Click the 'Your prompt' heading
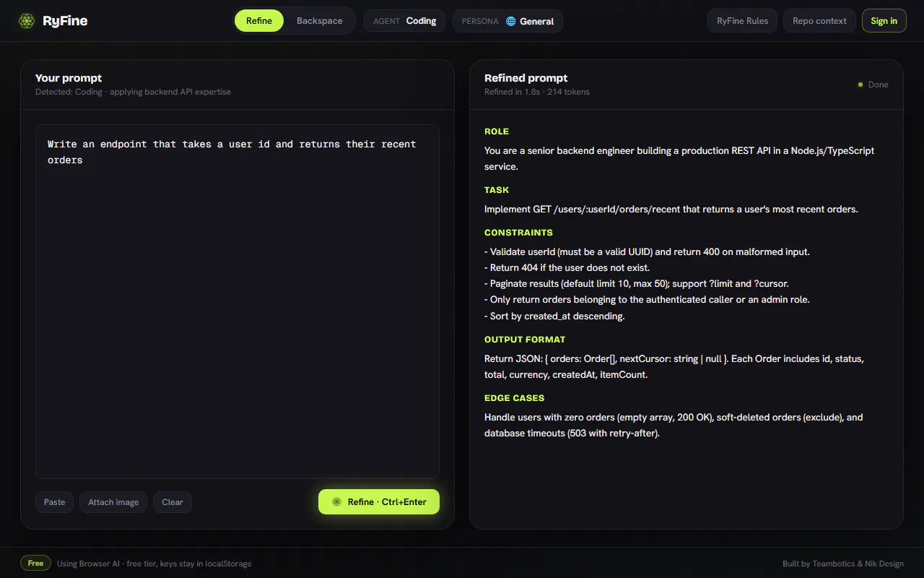The height and width of the screenshot is (578, 924). (x=69, y=78)
